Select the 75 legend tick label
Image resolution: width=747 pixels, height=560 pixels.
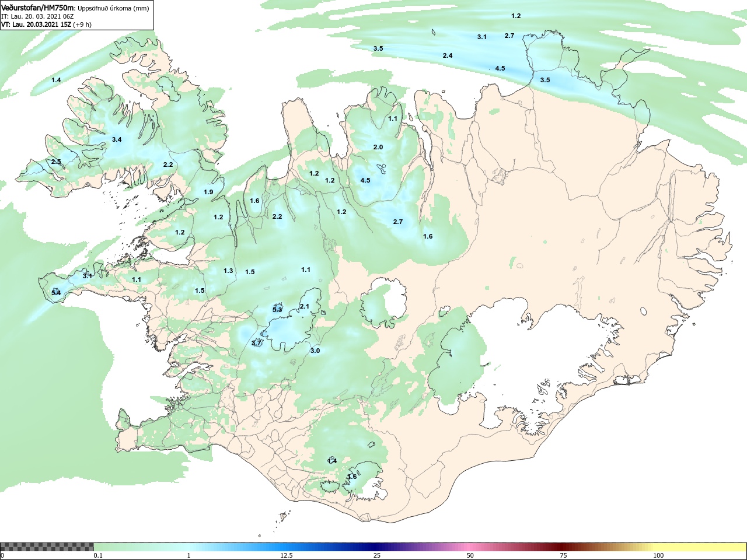563,555
